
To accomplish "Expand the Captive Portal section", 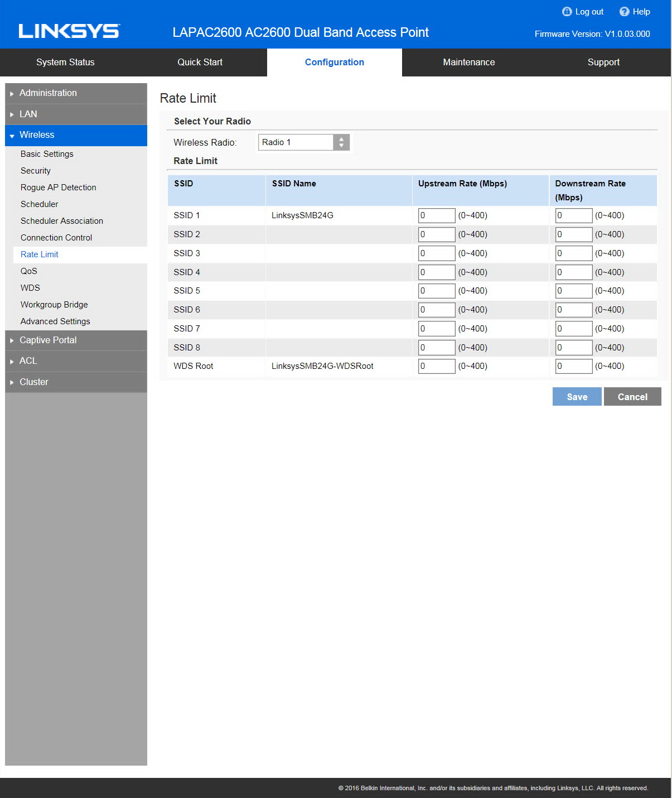I will [x=76, y=340].
